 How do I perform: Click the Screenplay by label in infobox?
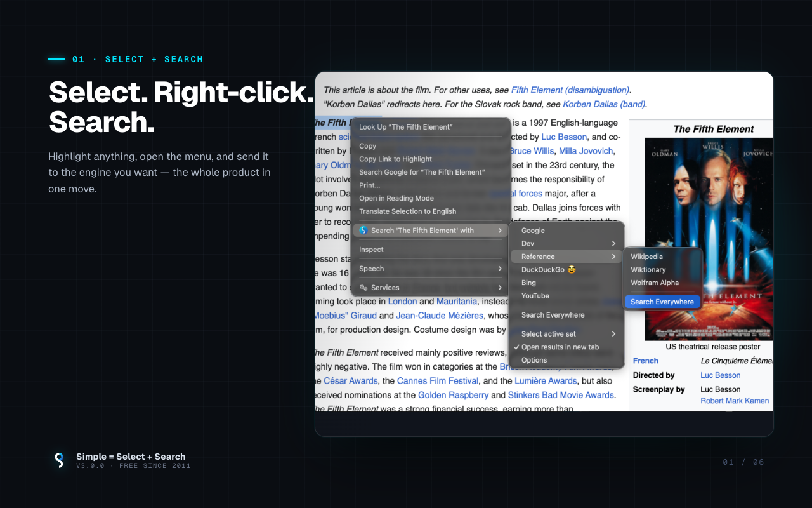click(x=659, y=389)
